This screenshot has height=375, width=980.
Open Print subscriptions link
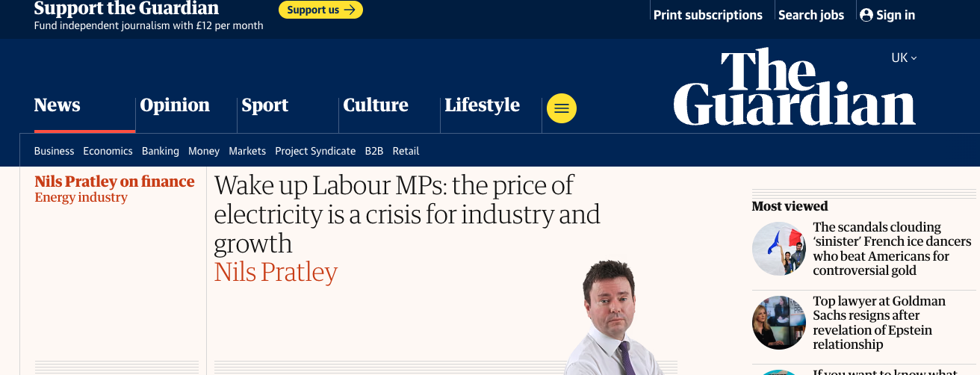coord(707,15)
